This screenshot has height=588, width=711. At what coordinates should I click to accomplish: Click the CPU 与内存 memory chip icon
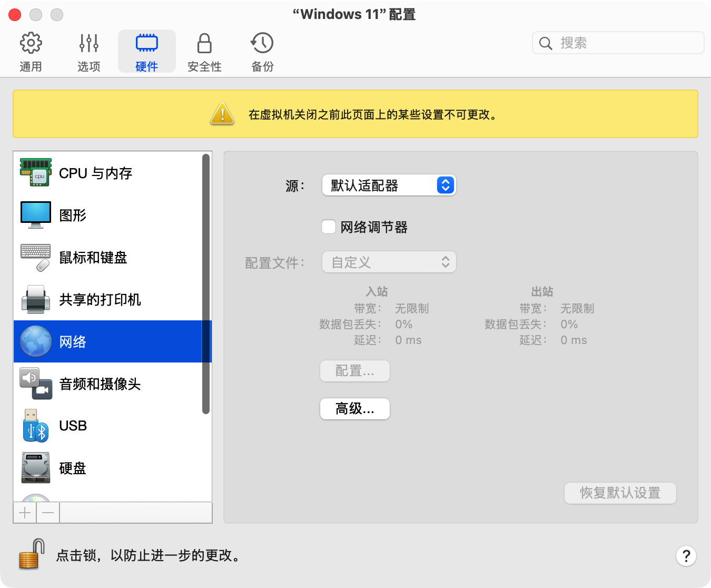tap(36, 173)
